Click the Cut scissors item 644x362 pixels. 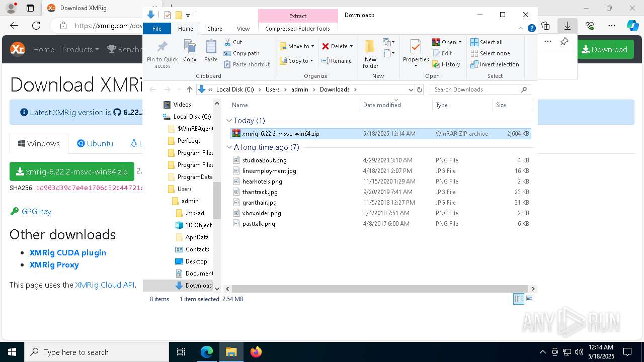pyautogui.click(x=233, y=42)
